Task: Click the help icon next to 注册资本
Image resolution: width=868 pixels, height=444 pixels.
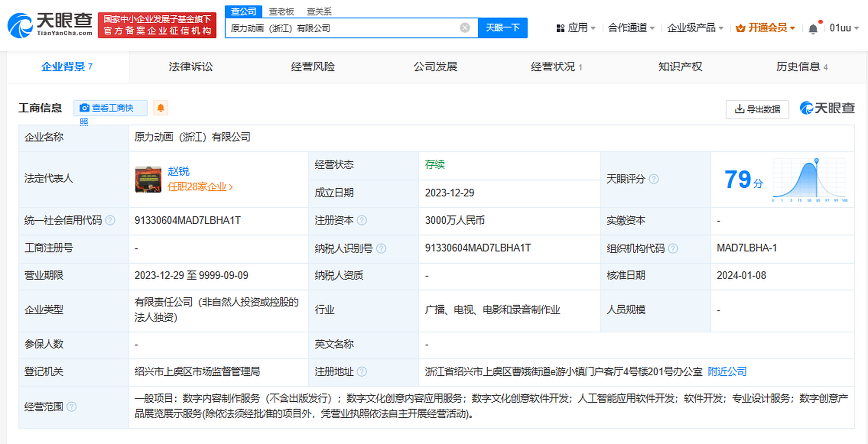Action: [363, 220]
